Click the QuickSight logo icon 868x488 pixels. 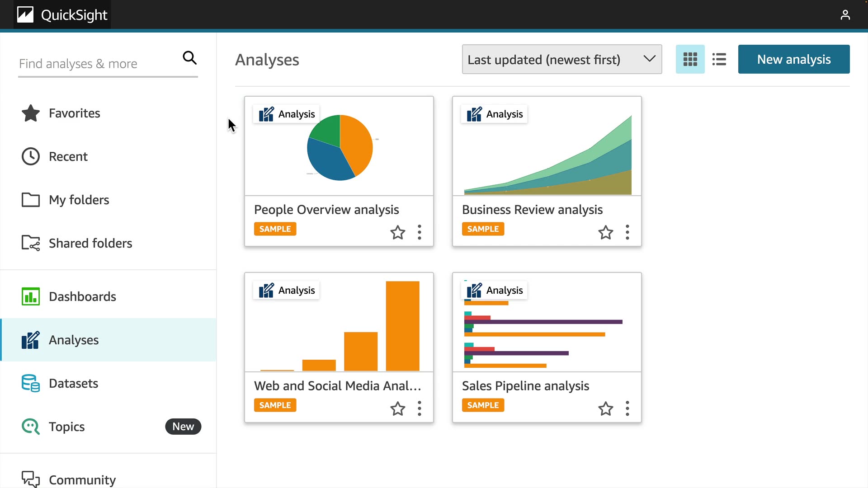point(25,15)
